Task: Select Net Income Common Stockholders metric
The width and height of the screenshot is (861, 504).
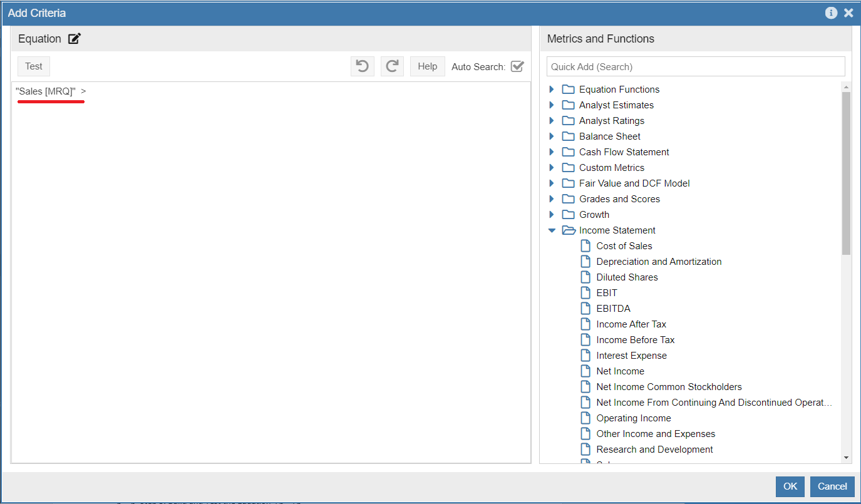Action: (669, 387)
